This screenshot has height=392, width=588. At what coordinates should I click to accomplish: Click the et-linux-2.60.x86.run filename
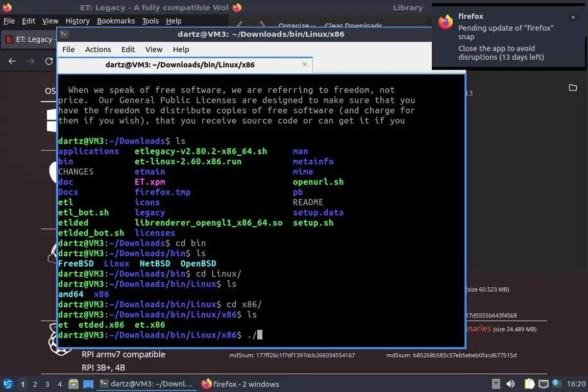188,161
